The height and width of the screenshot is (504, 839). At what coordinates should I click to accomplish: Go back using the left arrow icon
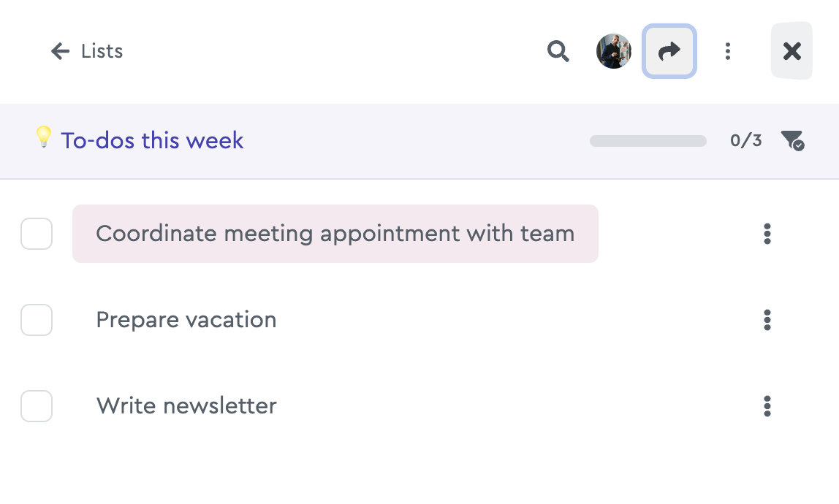click(61, 51)
